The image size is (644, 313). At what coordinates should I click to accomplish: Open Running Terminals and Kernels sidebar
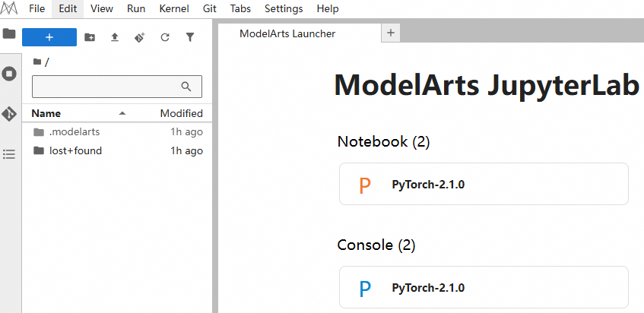(9, 74)
